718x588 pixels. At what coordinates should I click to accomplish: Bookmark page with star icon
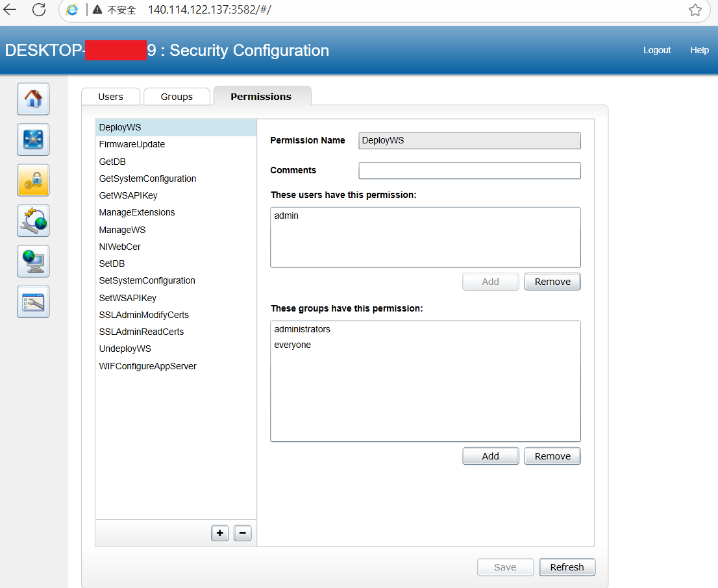pos(695,10)
